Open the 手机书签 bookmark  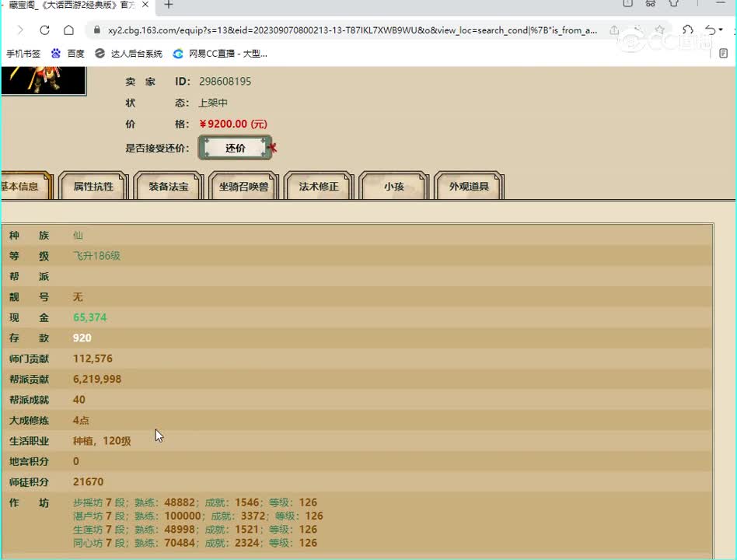coord(23,54)
